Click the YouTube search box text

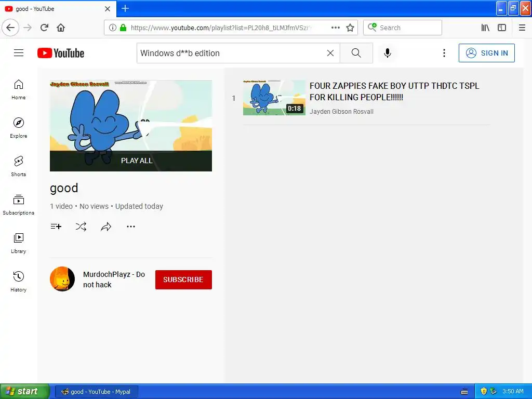pyautogui.click(x=180, y=54)
